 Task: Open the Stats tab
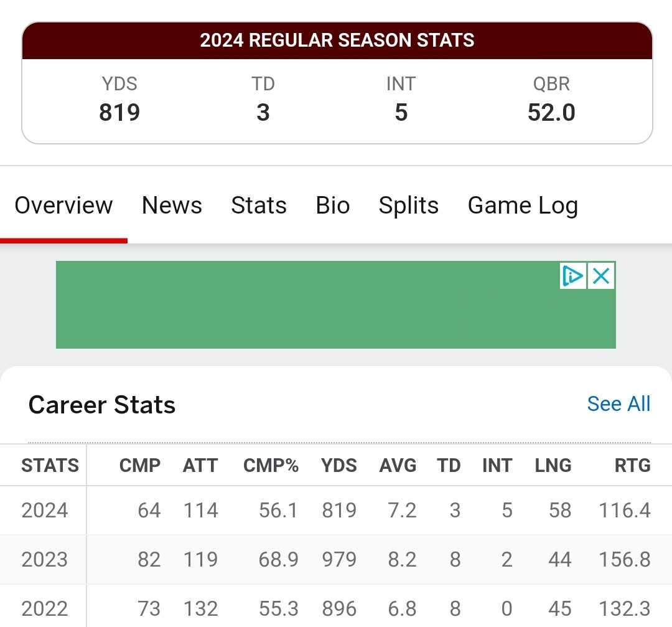[259, 205]
